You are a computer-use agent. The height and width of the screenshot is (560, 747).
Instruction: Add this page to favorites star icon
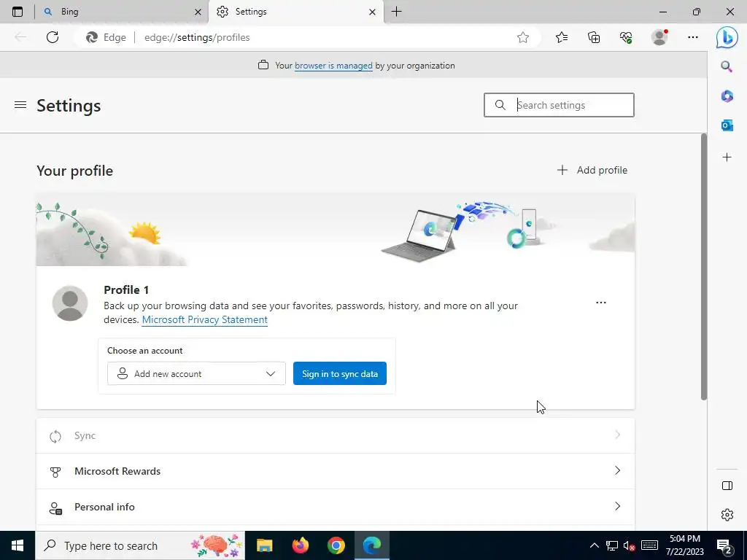pos(523,37)
